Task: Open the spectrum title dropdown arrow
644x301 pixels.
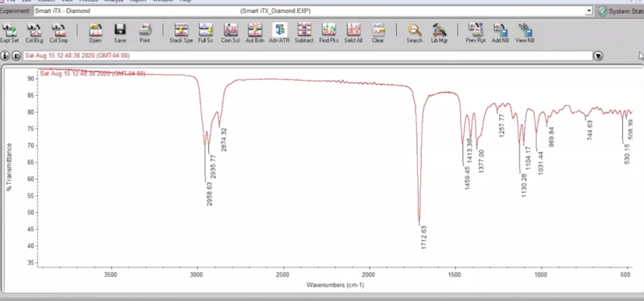Action: point(597,55)
